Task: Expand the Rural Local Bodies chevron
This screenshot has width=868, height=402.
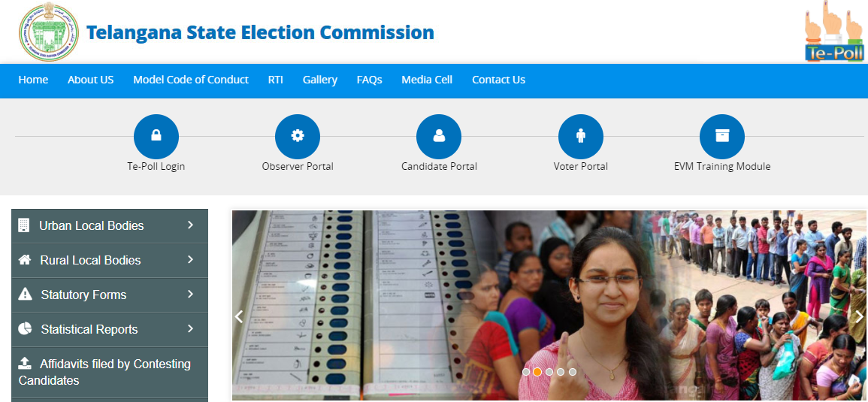Action: pos(190,259)
